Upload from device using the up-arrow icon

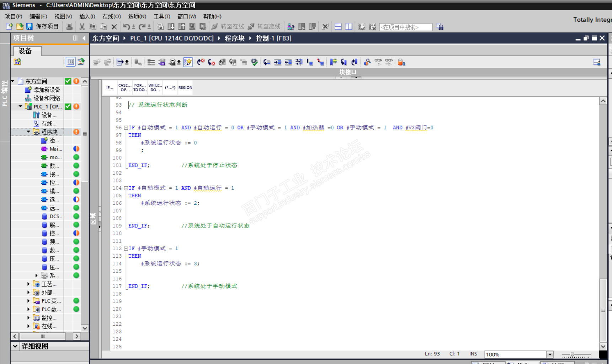coord(182,27)
